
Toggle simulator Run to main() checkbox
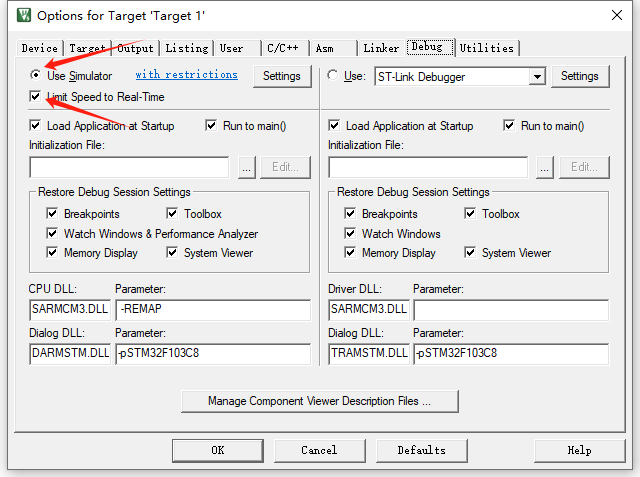(x=211, y=125)
